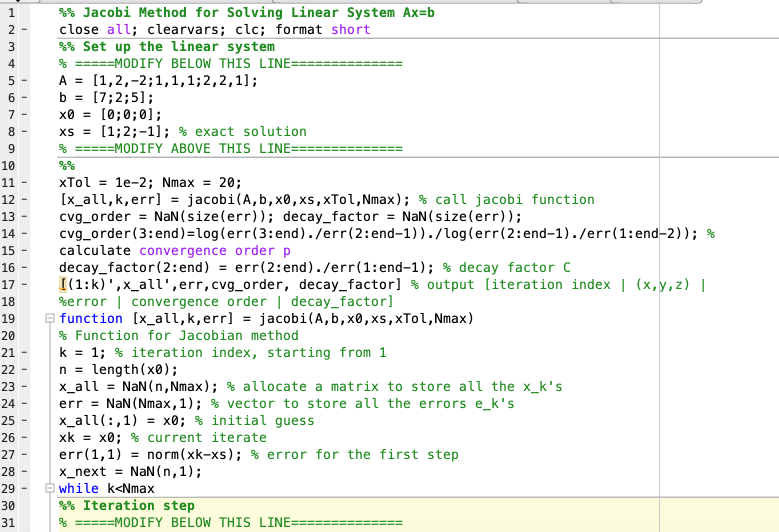The width and height of the screenshot is (779, 532).
Task: Set a breakpoint on line 5
Action: click(23, 80)
